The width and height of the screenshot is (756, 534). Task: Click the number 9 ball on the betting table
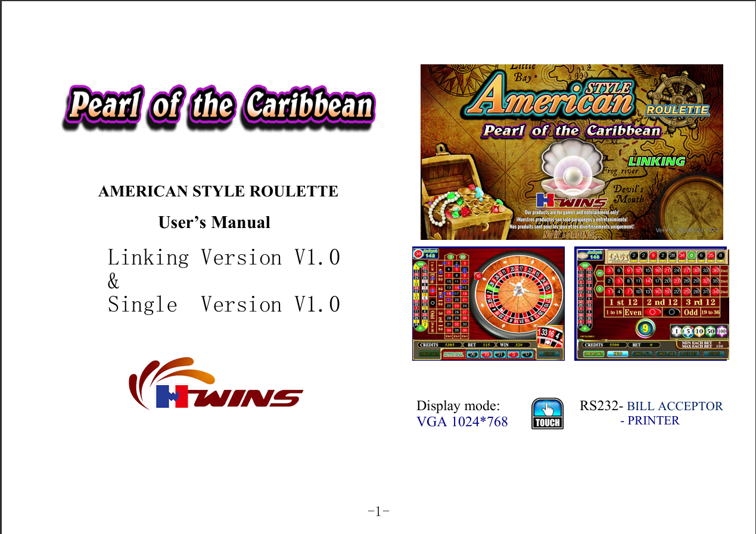[645, 328]
